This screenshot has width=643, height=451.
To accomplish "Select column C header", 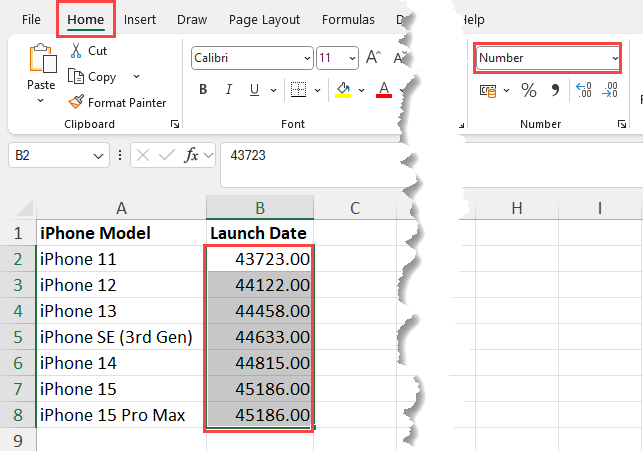I will tap(355, 208).
